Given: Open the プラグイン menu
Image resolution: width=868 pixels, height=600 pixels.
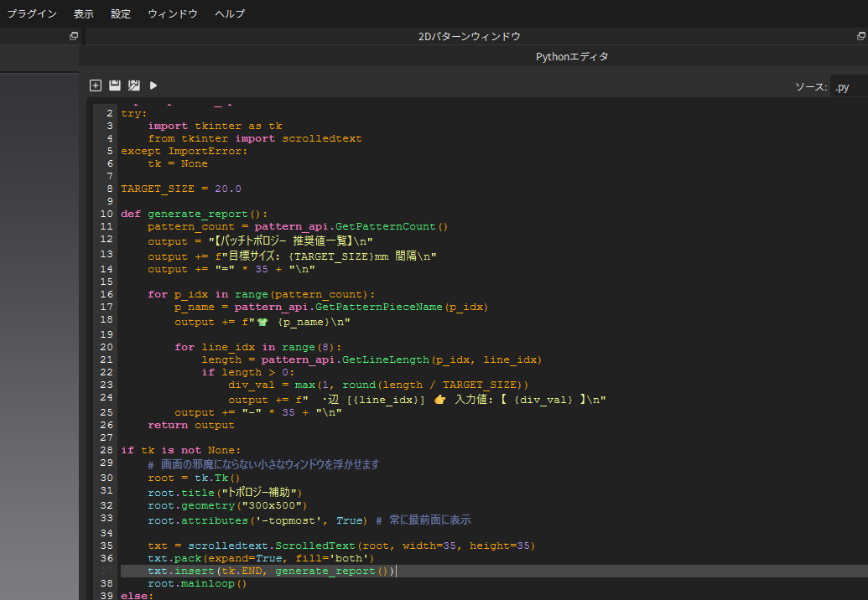Looking at the screenshot, I should (32, 13).
